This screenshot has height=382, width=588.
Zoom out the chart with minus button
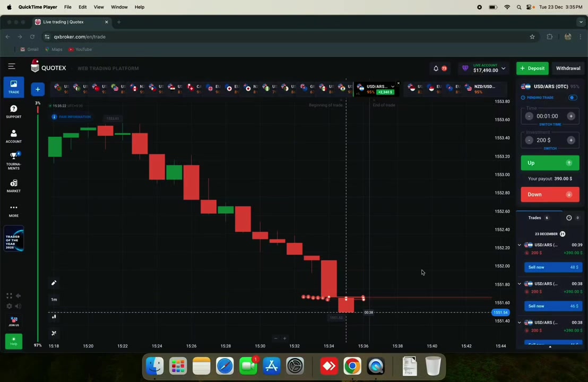[275, 338]
